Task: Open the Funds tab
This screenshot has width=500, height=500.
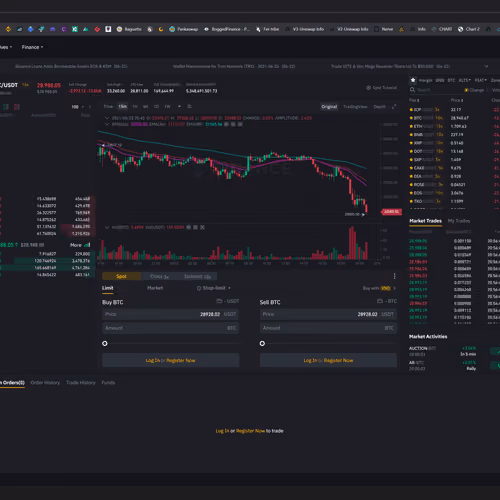Action: tap(108, 383)
